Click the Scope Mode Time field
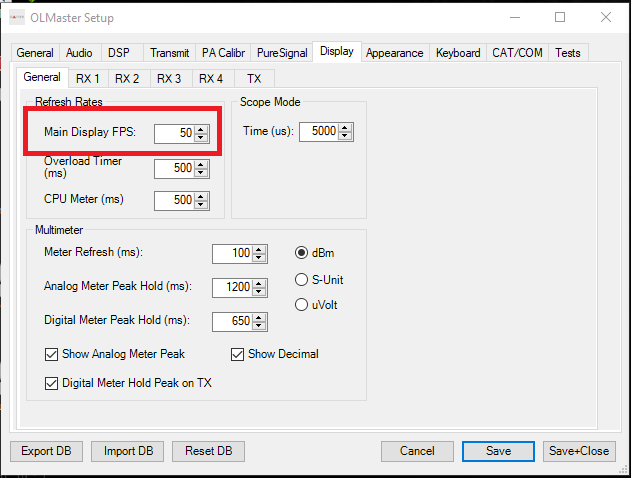631x478 pixels. (x=319, y=132)
